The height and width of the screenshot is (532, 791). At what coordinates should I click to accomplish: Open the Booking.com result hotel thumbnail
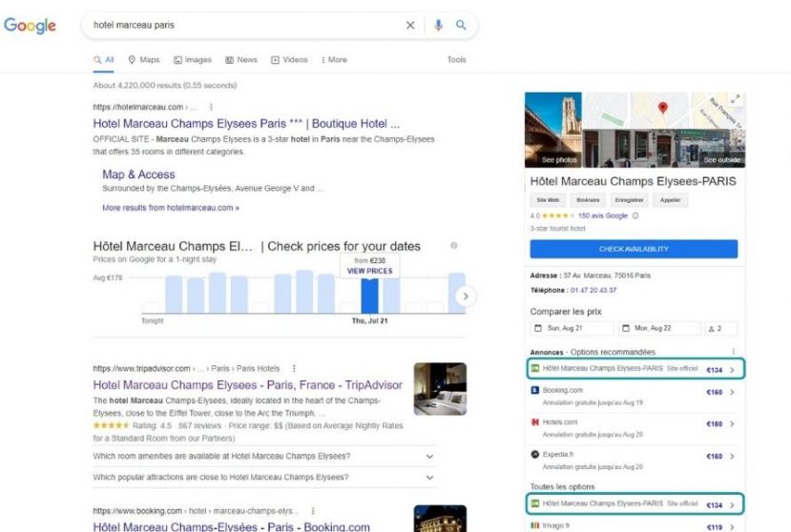(x=440, y=519)
